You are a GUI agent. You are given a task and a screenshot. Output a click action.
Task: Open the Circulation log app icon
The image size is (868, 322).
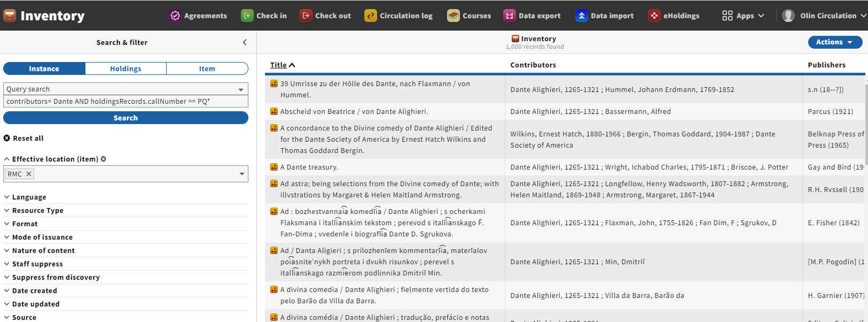tap(371, 16)
